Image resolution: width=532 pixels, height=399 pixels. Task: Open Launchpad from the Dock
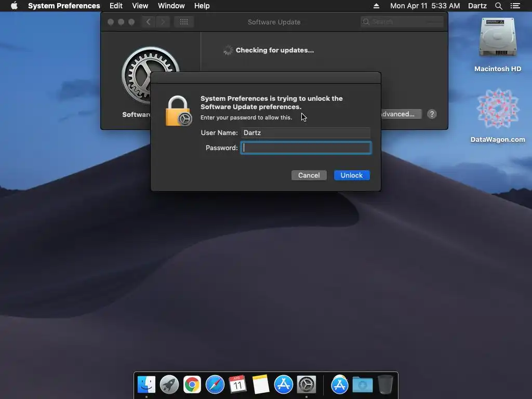point(169,385)
